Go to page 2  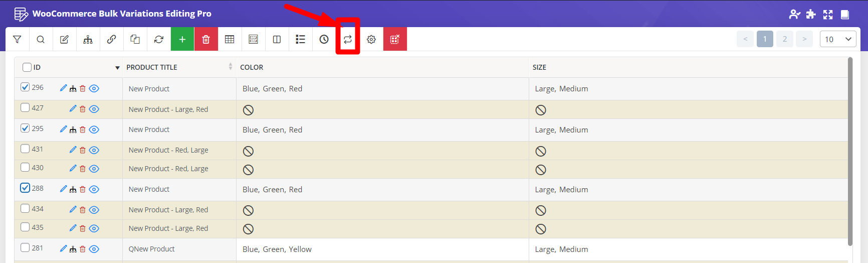coord(785,39)
